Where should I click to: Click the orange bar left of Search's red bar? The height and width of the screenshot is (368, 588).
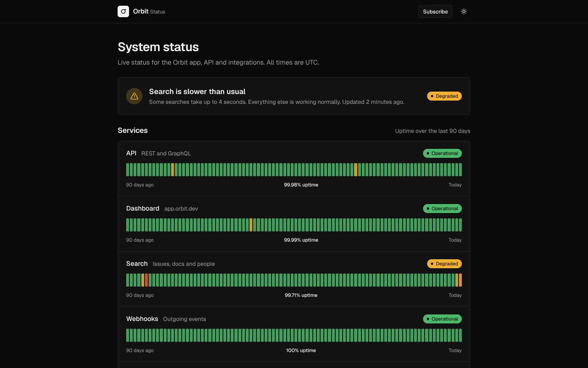click(143, 280)
